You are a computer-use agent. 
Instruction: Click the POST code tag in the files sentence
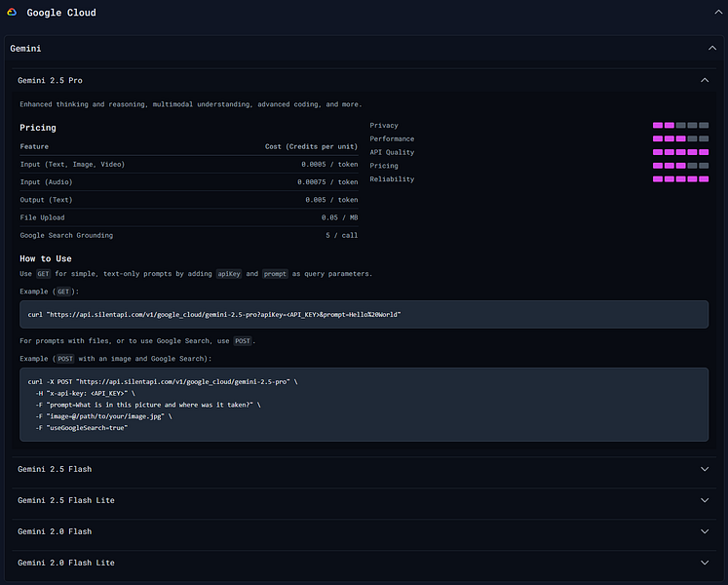(243, 341)
